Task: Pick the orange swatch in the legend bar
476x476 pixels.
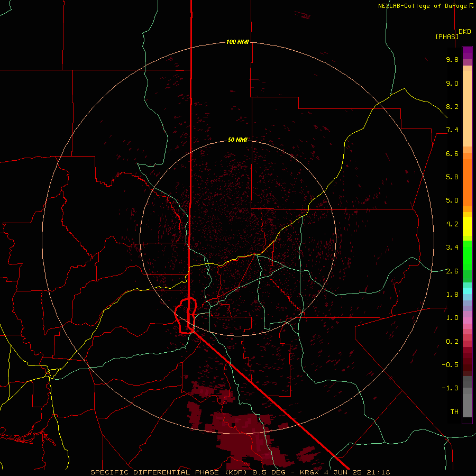Action: click(x=467, y=182)
